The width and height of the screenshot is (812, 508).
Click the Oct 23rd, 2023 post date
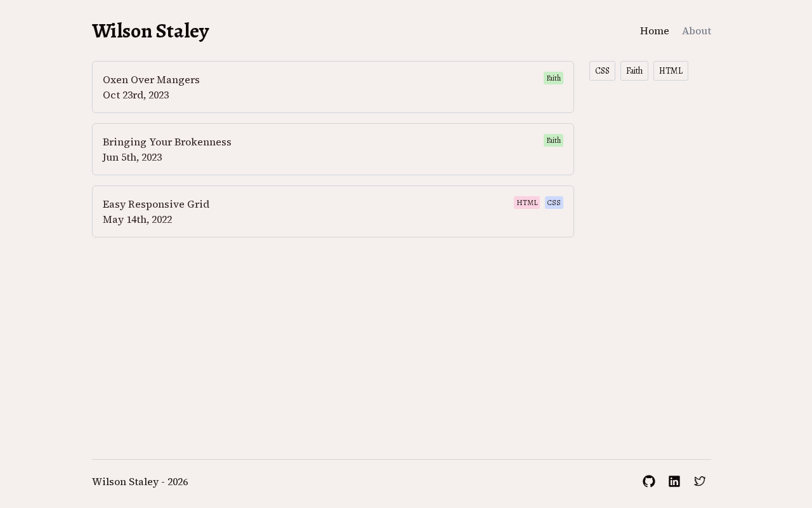[136, 95]
